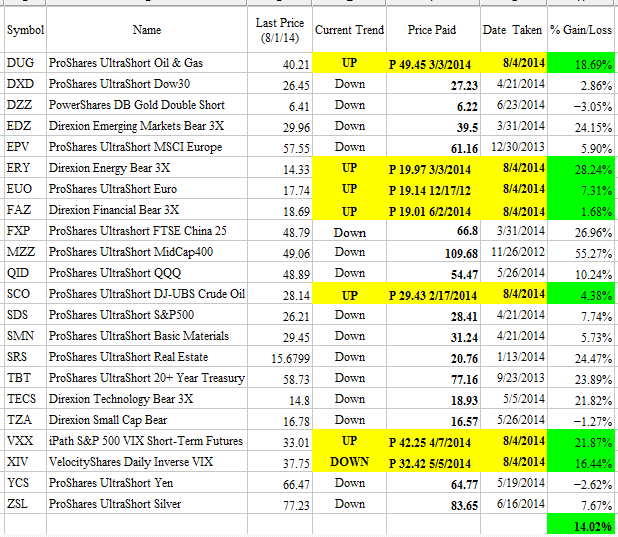Select the 10.24% gain cell

[581, 273]
